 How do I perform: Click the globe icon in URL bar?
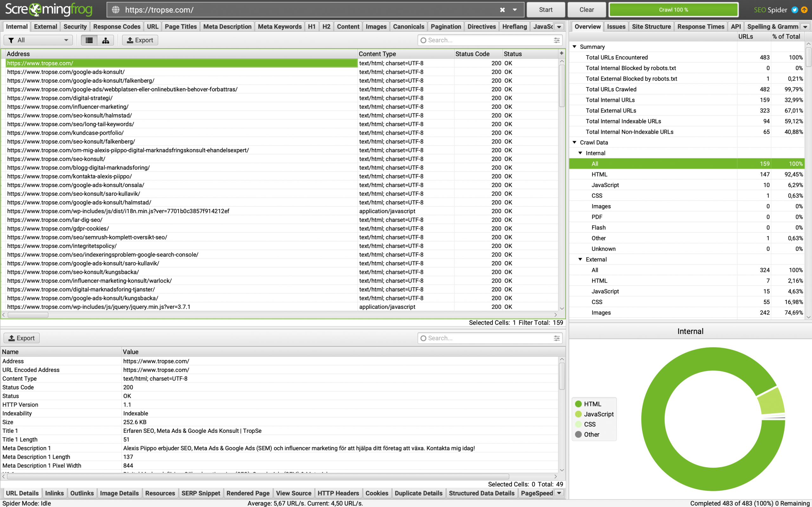[x=116, y=10]
